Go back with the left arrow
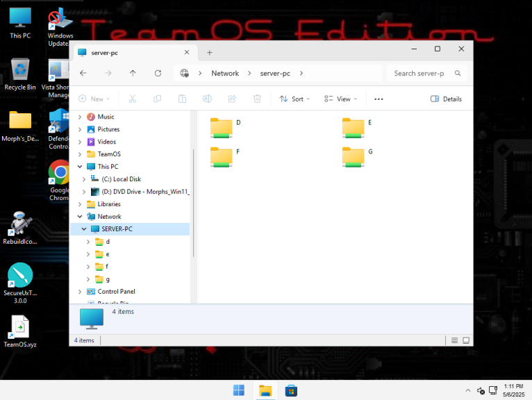The width and height of the screenshot is (532, 400). (83, 73)
